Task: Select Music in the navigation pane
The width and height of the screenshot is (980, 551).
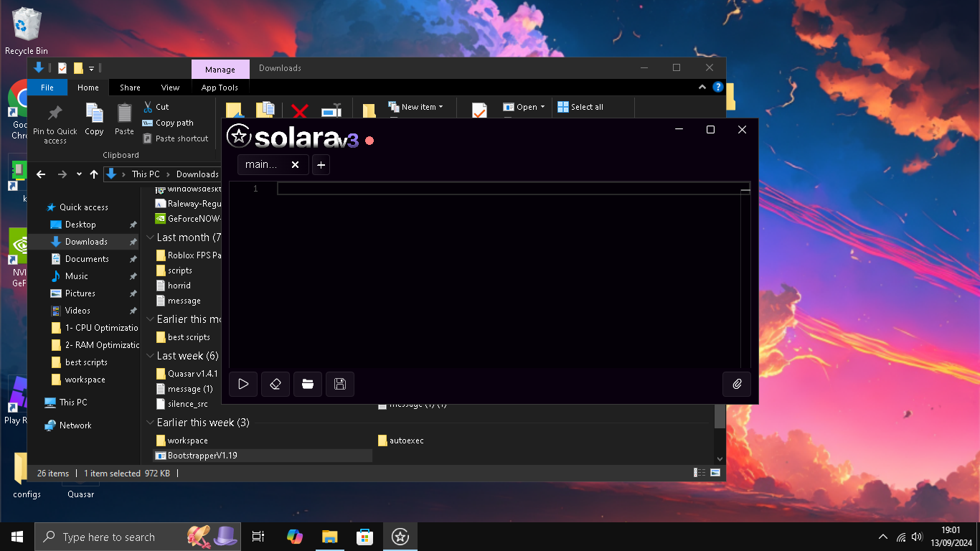Action: point(77,276)
